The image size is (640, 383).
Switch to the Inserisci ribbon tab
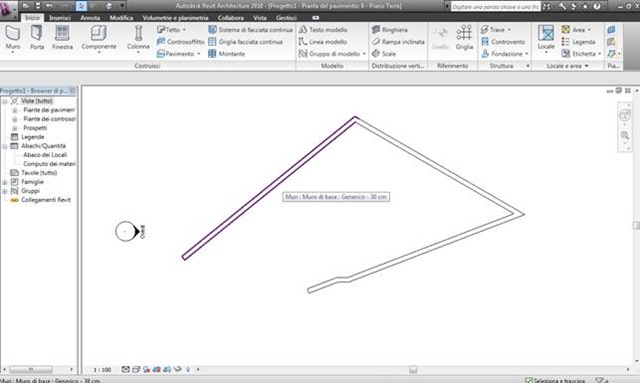[60, 18]
